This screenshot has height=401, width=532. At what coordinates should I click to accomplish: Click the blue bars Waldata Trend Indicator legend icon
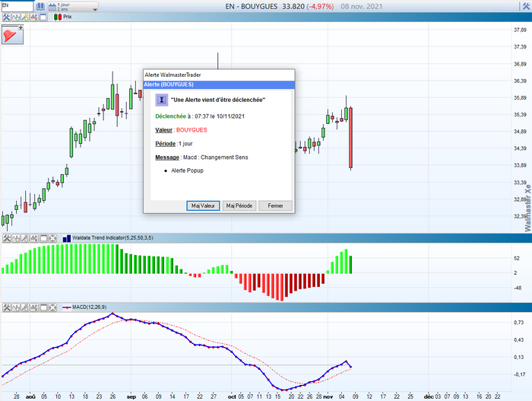click(x=67, y=238)
